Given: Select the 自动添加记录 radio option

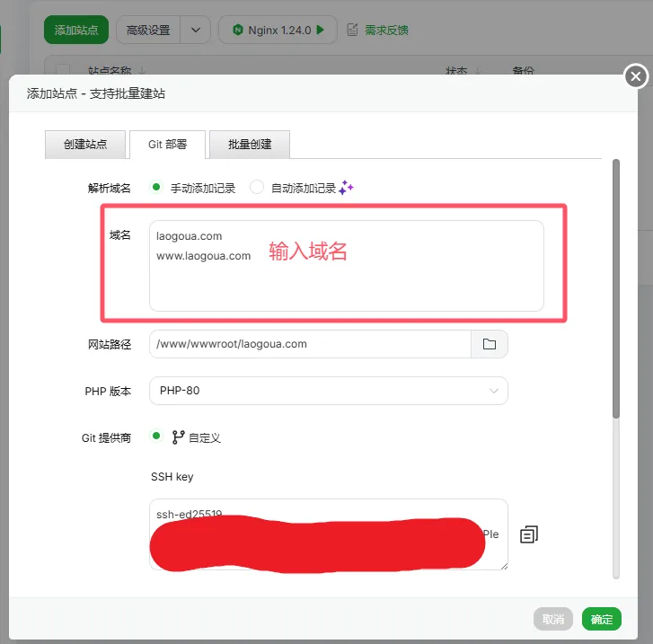Looking at the screenshot, I should (x=257, y=188).
